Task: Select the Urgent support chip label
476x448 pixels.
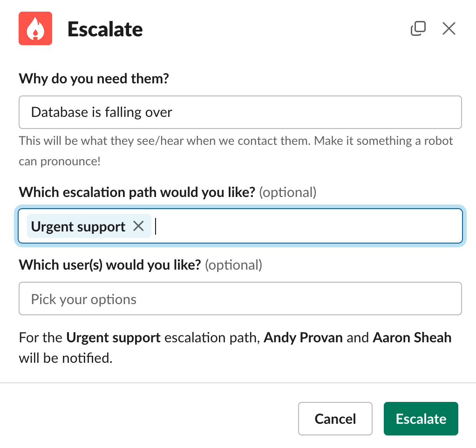Action: click(78, 226)
